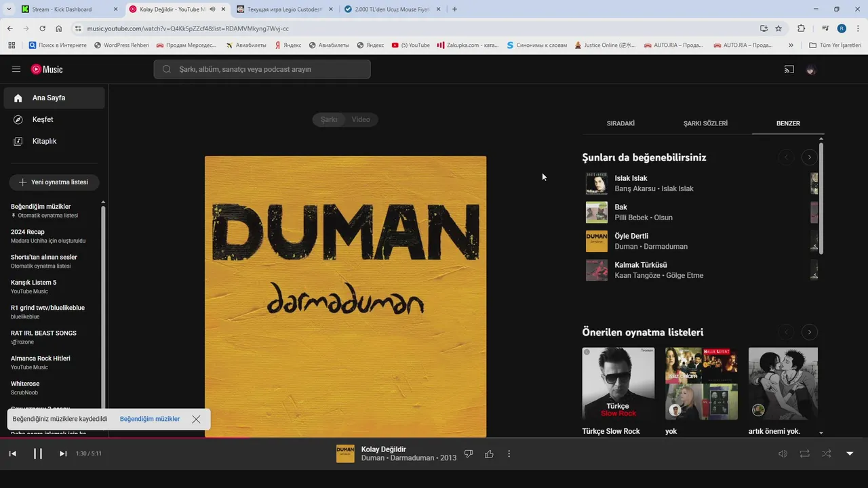Open more actions menu in player bar
The width and height of the screenshot is (868, 488).
pyautogui.click(x=509, y=453)
